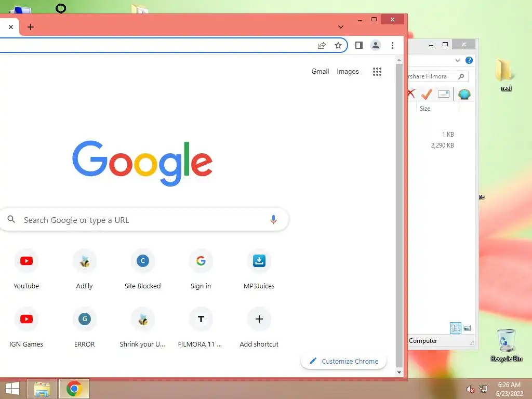Open the MP3Juices shortcut

point(259,269)
